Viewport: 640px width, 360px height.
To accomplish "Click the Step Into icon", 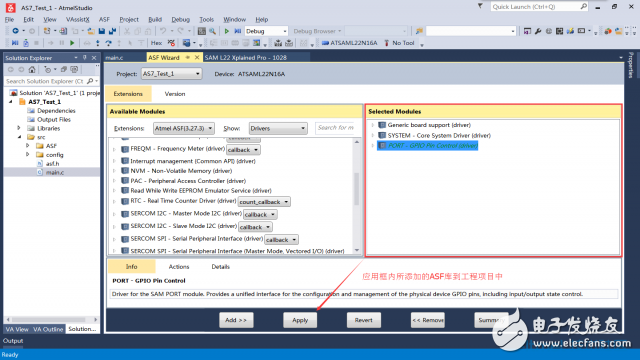I will coord(98,43).
